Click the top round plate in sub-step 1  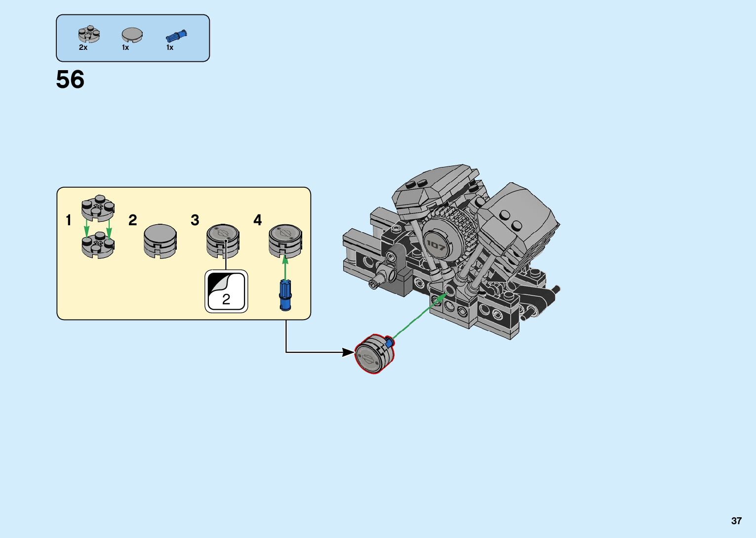tap(98, 207)
